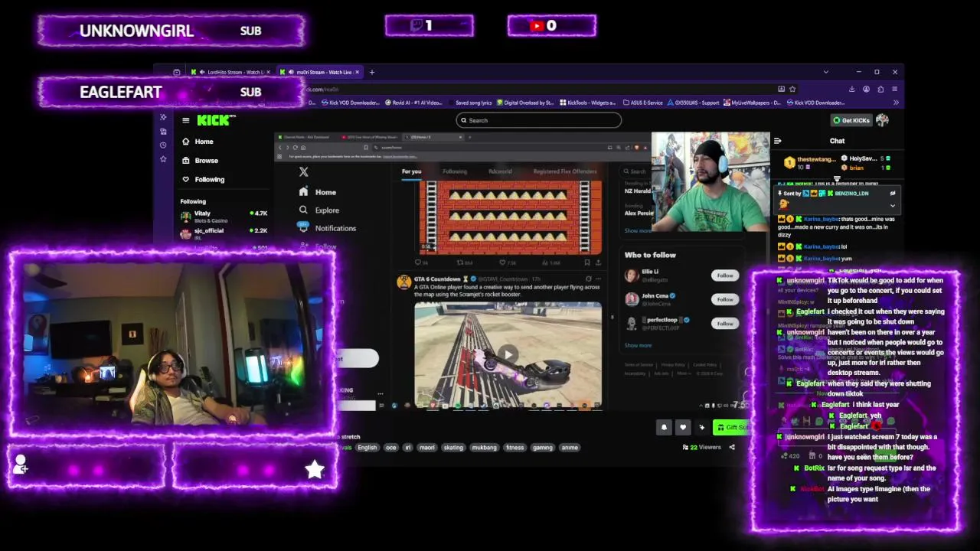Open Digital Overload bookmark
980x551 pixels.
525,103
